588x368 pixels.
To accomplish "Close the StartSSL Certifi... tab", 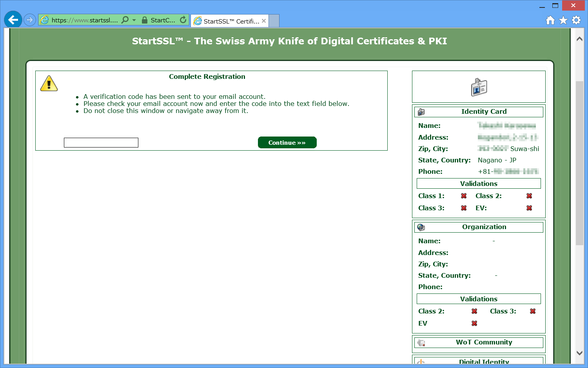I will (264, 21).
